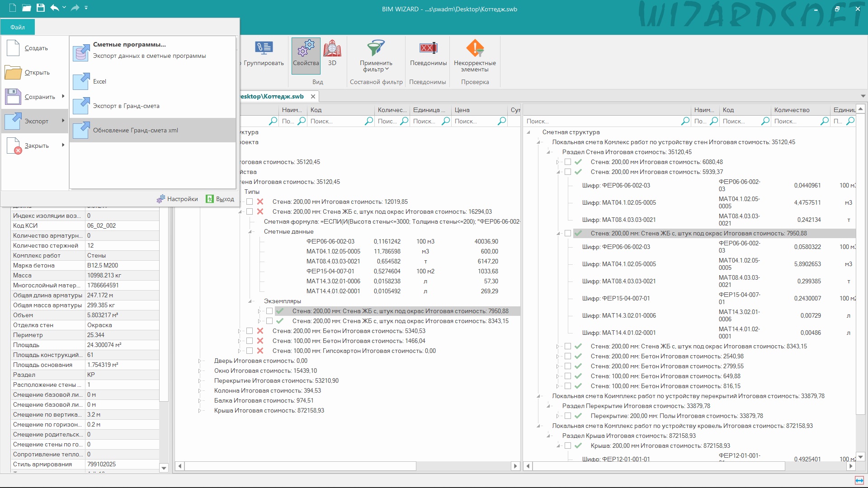Tick checkbox for Стена ЖБ 16294,03 row

tap(250, 211)
